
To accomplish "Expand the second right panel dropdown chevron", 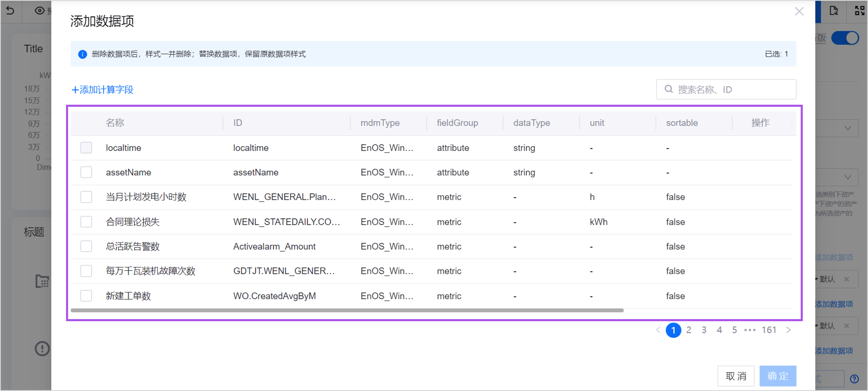I will point(847,177).
